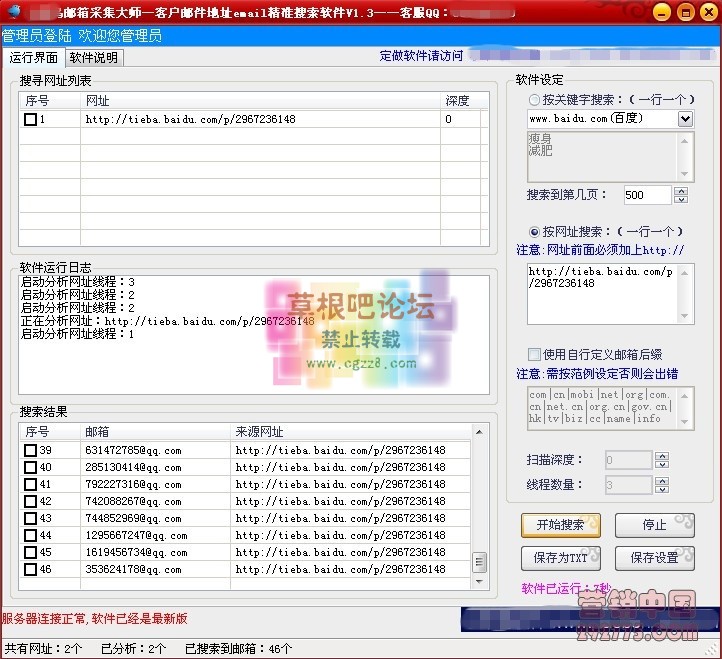Image resolution: width=722 pixels, height=659 pixels.
Task: Select the 按网址搜索 radio button
Action: pyautogui.click(x=534, y=232)
